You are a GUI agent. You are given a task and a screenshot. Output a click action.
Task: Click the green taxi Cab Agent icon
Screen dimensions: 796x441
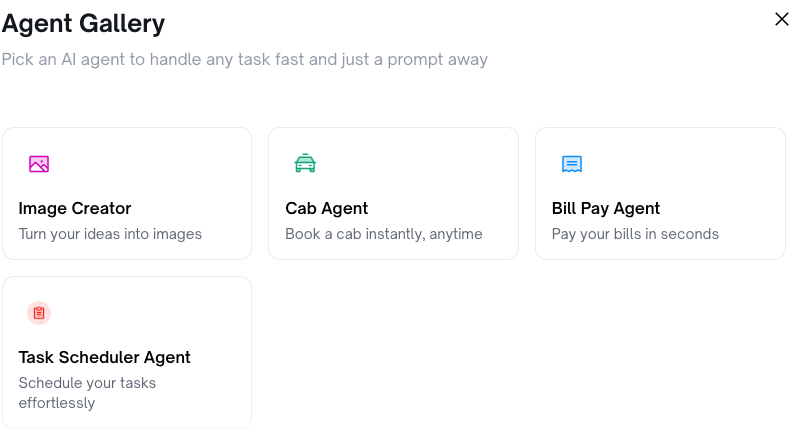tap(305, 164)
